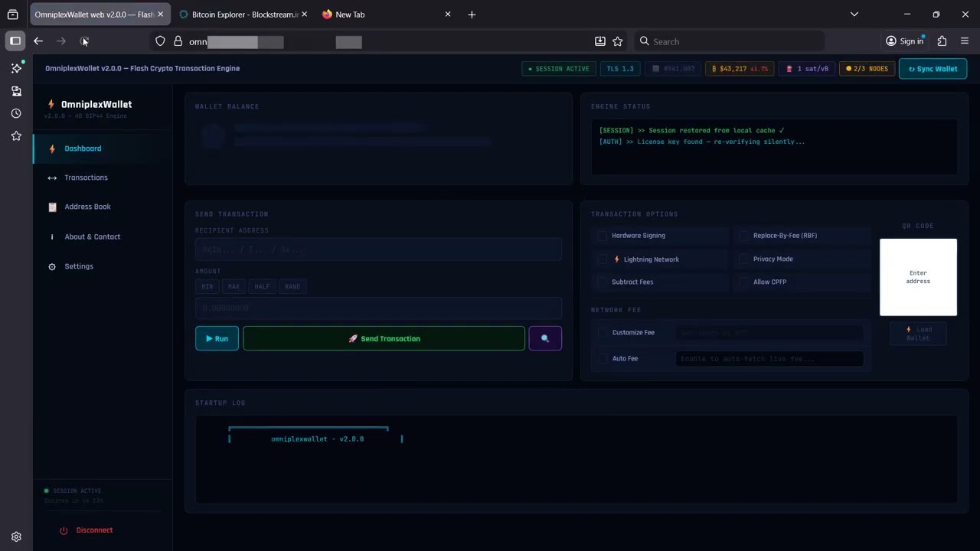Open a new browser tab

pyautogui.click(x=472, y=15)
